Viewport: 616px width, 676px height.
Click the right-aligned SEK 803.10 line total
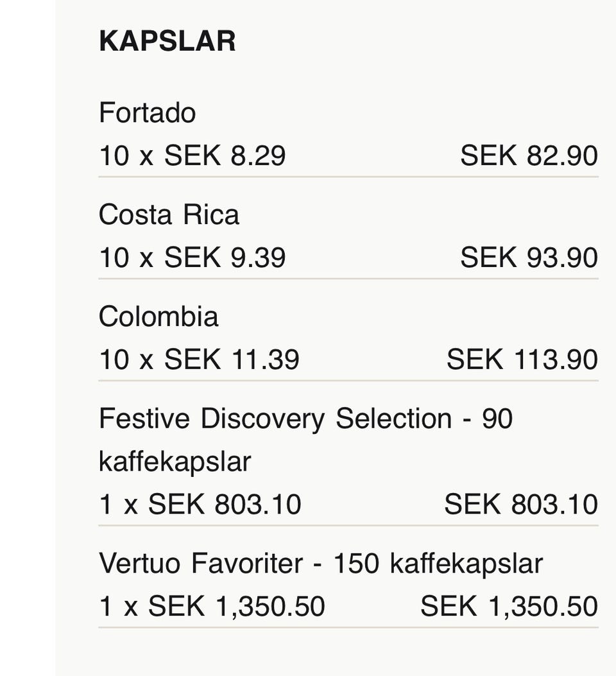(x=520, y=505)
